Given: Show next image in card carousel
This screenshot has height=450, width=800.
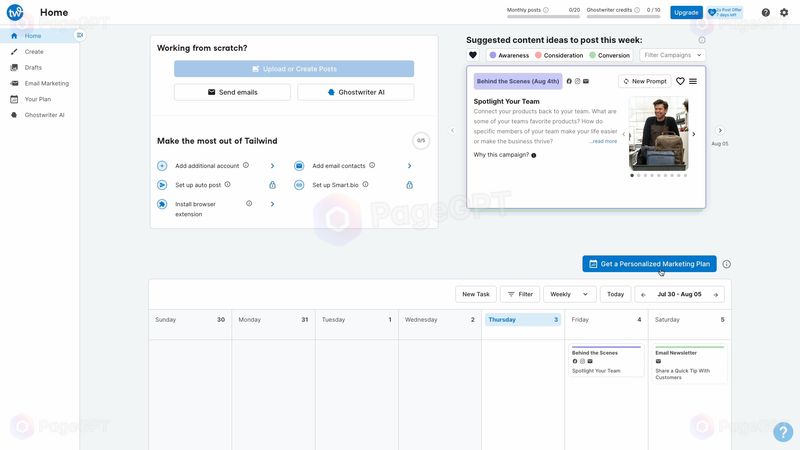Looking at the screenshot, I should tap(693, 134).
